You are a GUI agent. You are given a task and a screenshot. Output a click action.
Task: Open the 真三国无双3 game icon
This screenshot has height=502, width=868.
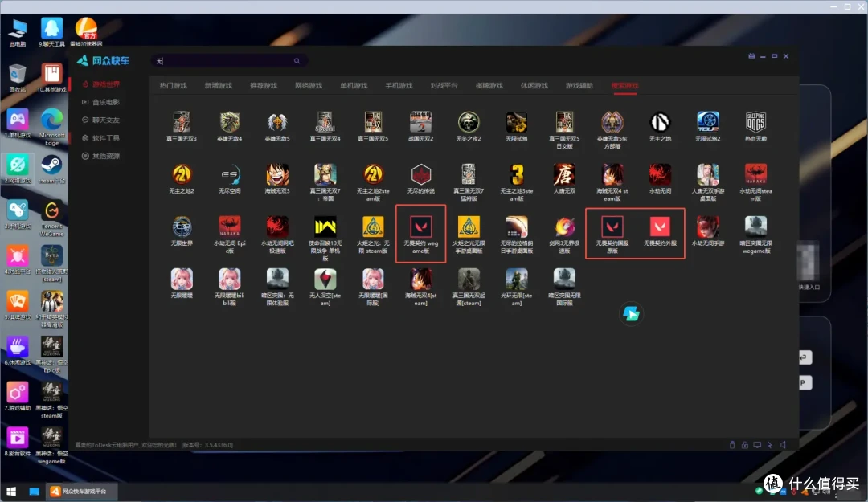[x=182, y=122]
